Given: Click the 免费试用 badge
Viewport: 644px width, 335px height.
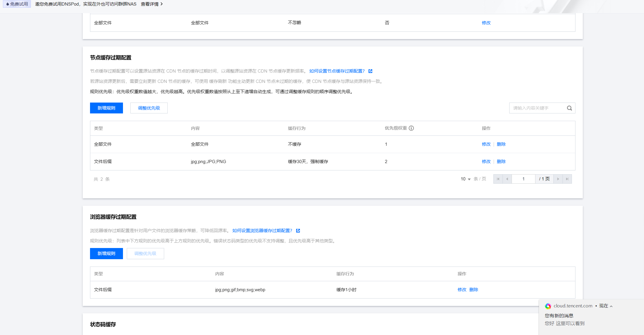Looking at the screenshot, I should click(x=17, y=4).
